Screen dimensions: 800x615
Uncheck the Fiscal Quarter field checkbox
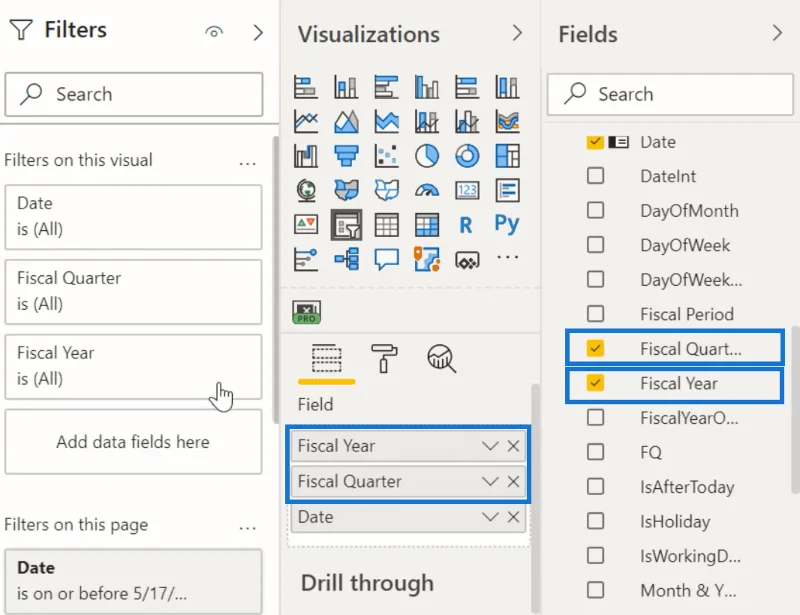tap(595, 348)
